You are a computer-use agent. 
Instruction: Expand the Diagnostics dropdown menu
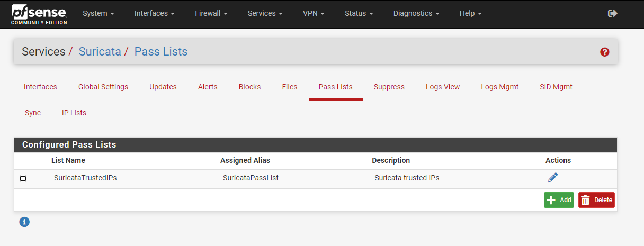point(416,14)
